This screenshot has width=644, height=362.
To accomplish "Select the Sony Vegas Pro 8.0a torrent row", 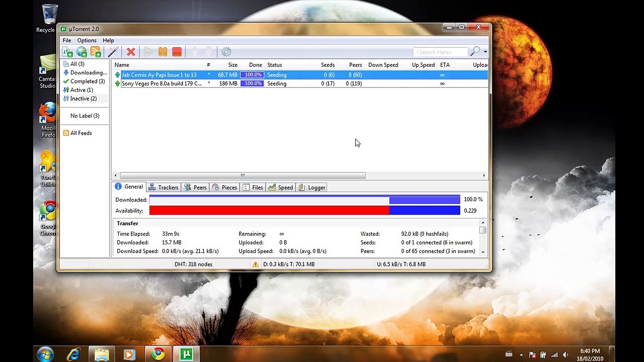I will coord(300,83).
